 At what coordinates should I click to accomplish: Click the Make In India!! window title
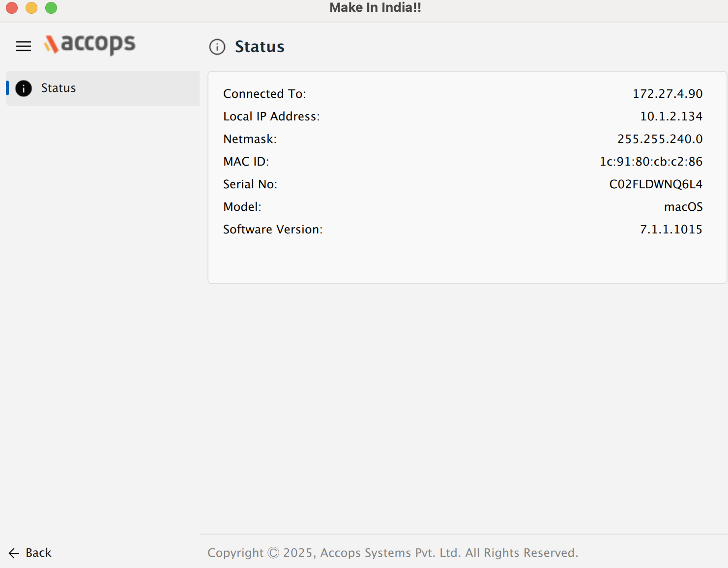[x=375, y=8]
